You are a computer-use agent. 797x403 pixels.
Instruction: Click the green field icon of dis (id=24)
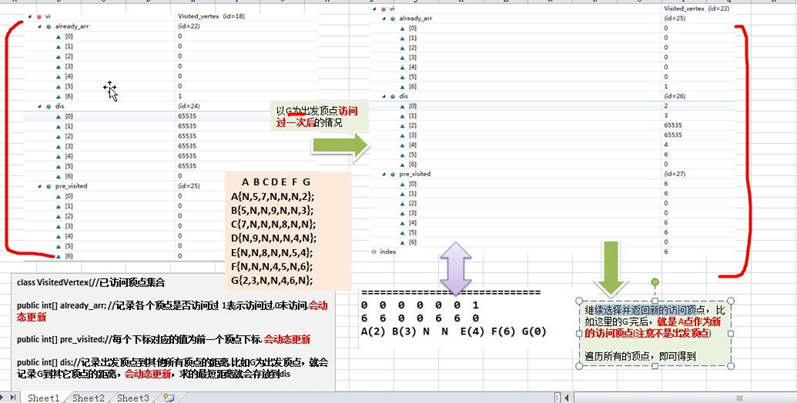49,106
